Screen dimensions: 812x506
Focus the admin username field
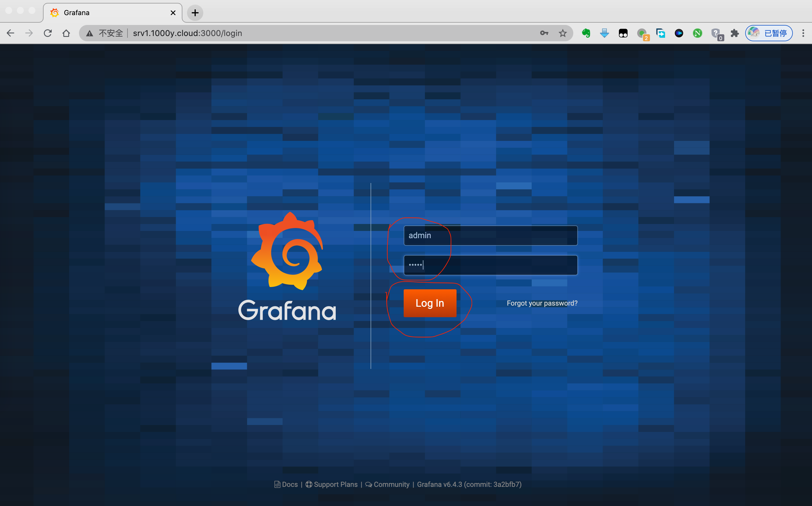point(490,236)
